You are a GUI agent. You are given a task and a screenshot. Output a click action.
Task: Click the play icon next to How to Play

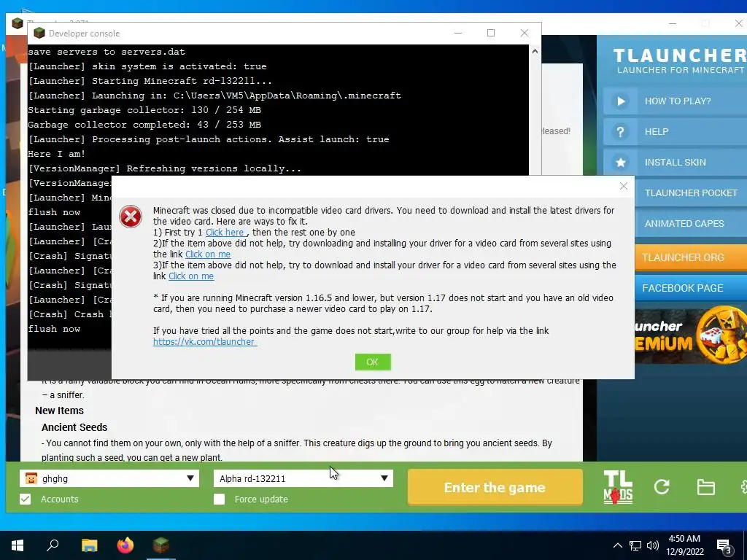click(x=620, y=101)
